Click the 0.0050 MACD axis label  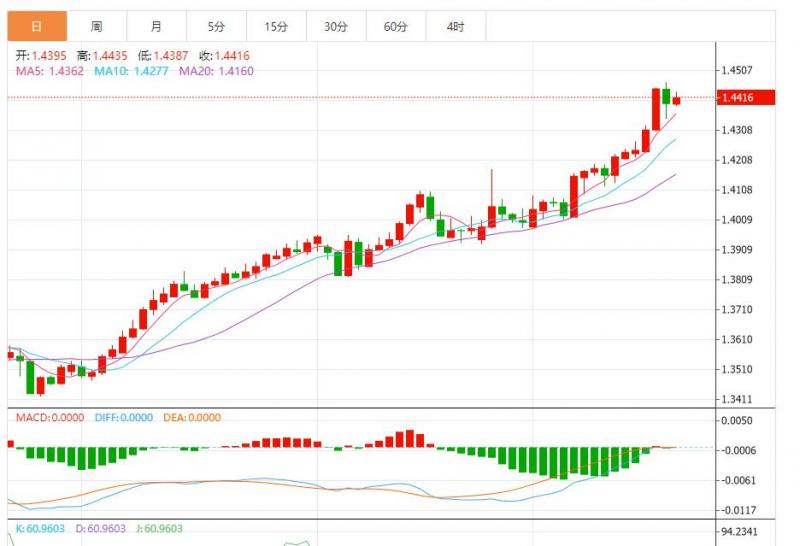pyautogui.click(x=737, y=421)
